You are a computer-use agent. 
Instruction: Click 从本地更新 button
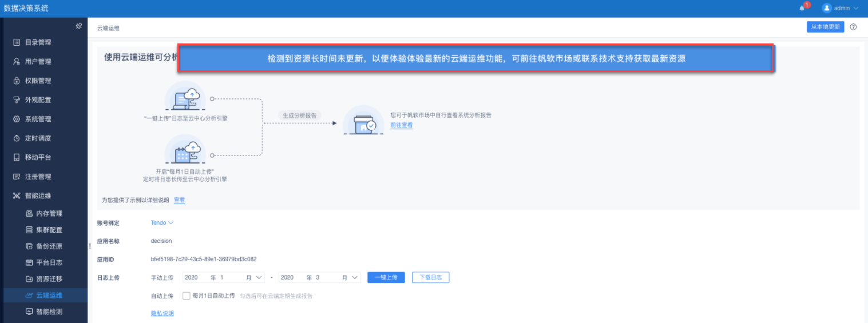click(825, 27)
